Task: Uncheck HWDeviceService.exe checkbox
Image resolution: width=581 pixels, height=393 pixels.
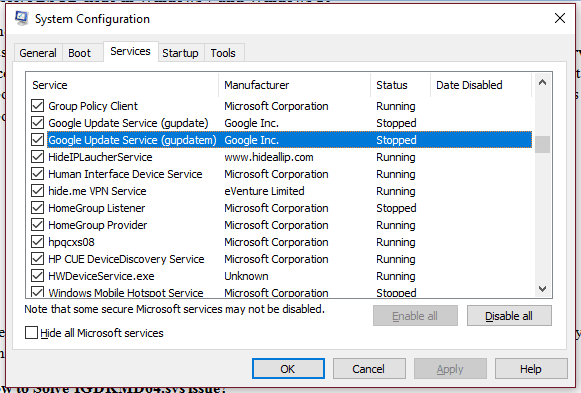Action: pyautogui.click(x=37, y=276)
